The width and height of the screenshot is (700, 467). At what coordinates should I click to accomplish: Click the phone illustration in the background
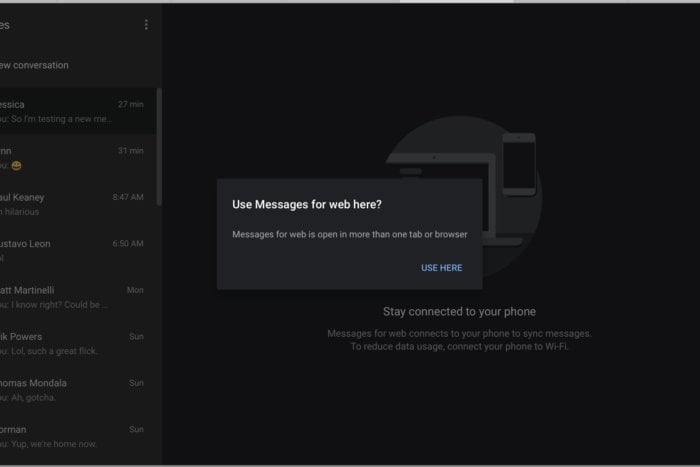tap(519, 164)
